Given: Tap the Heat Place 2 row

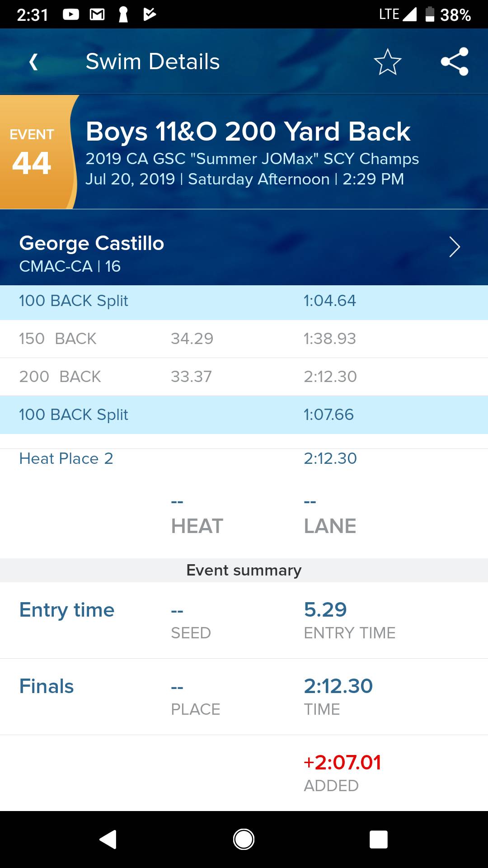Looking at the screenshot, I should pyautogui.click(x=244, y=458).
